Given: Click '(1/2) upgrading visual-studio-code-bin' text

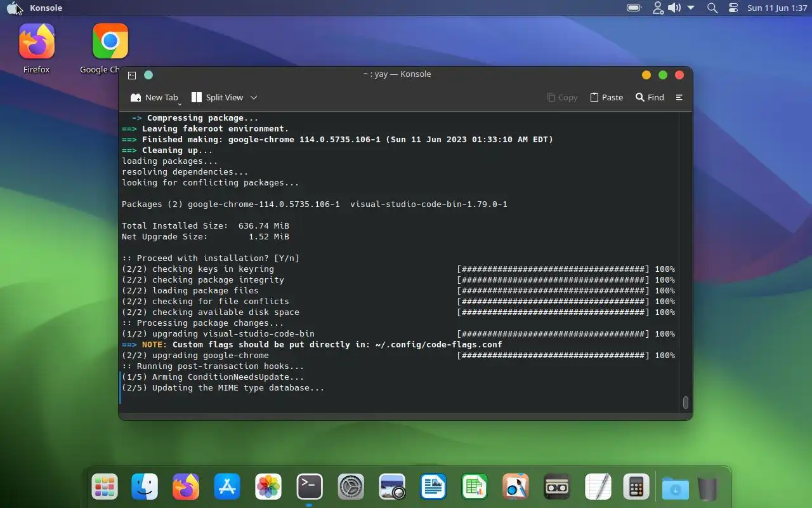Looking at the screenshot, I should point(218,334).
